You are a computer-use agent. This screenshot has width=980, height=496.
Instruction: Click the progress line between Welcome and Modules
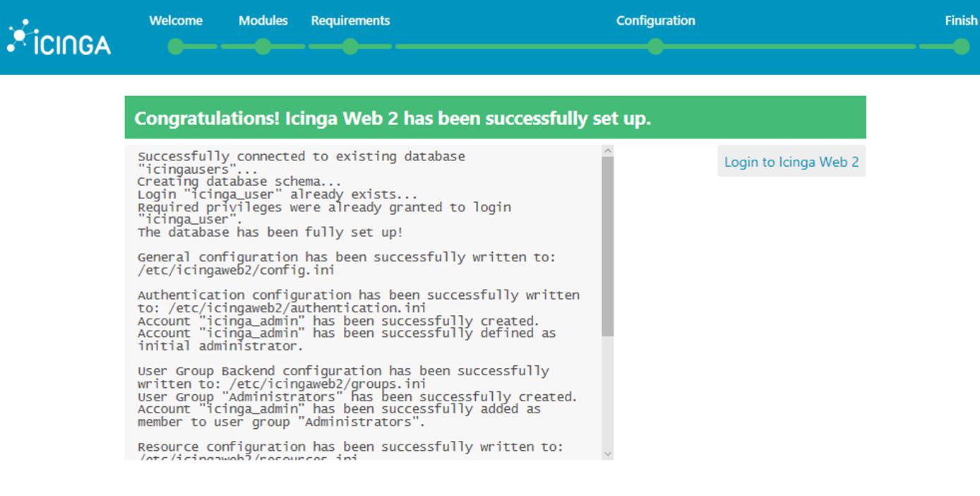[x=219, y=47]
